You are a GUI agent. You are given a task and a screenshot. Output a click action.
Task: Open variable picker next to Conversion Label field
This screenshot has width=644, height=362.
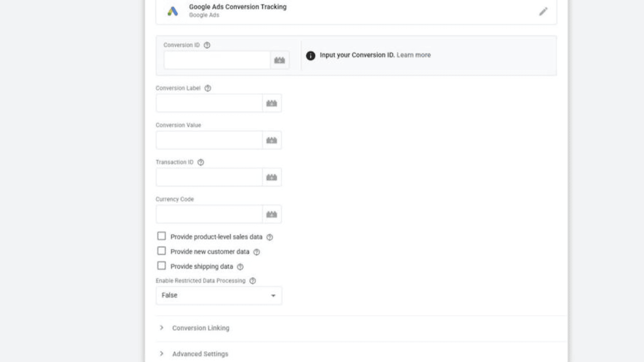[272, 103]
